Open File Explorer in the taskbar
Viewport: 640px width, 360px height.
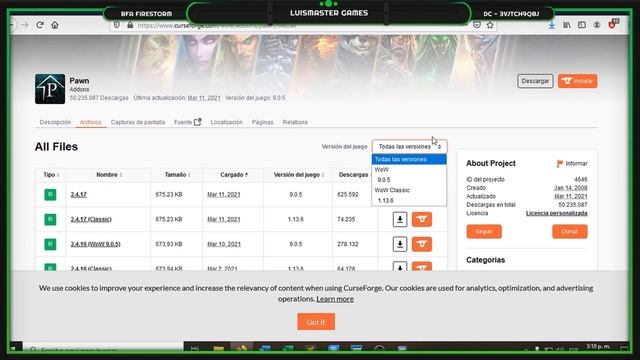point(218,349)
